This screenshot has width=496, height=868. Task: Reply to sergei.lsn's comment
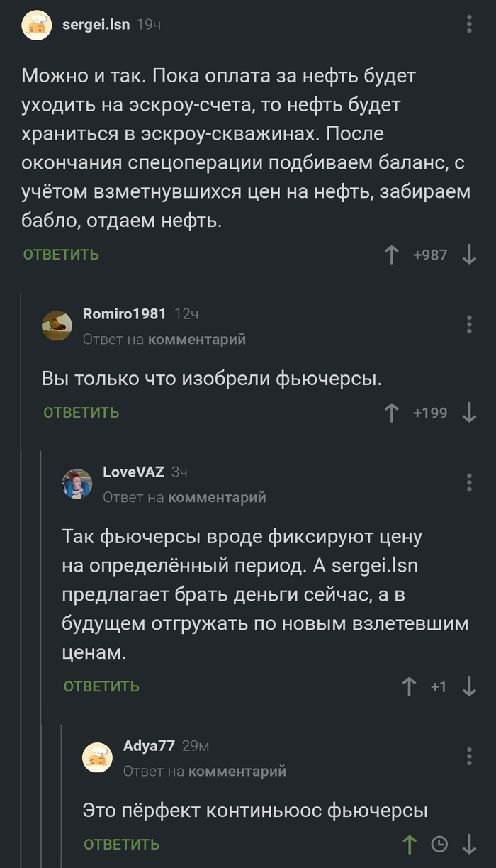point(61,255)
